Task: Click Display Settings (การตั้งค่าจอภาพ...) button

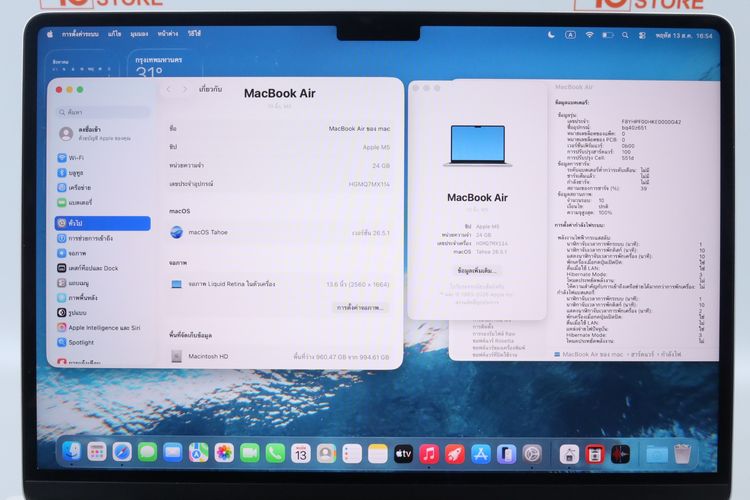Action: point(360,308)
